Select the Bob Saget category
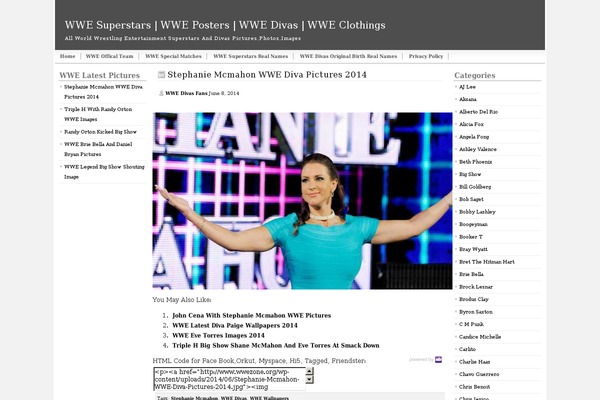Screen dimensions: 600x400 (x=471, y=199)
